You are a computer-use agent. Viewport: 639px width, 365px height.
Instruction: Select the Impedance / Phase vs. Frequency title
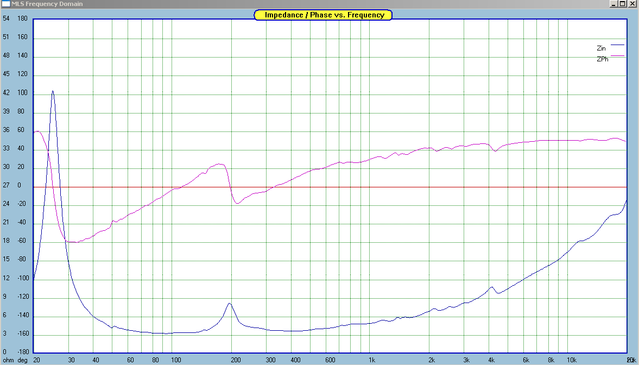click(324, 15)
